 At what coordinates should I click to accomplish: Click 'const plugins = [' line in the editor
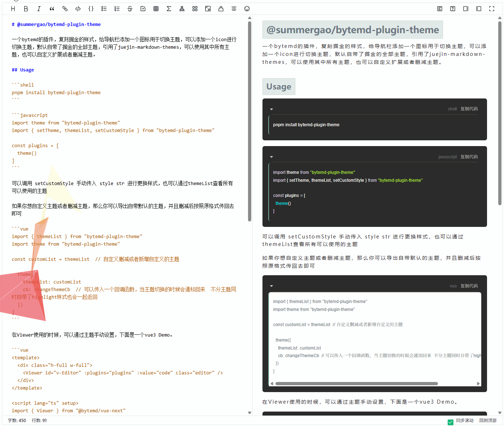click(x=35, y=146)
